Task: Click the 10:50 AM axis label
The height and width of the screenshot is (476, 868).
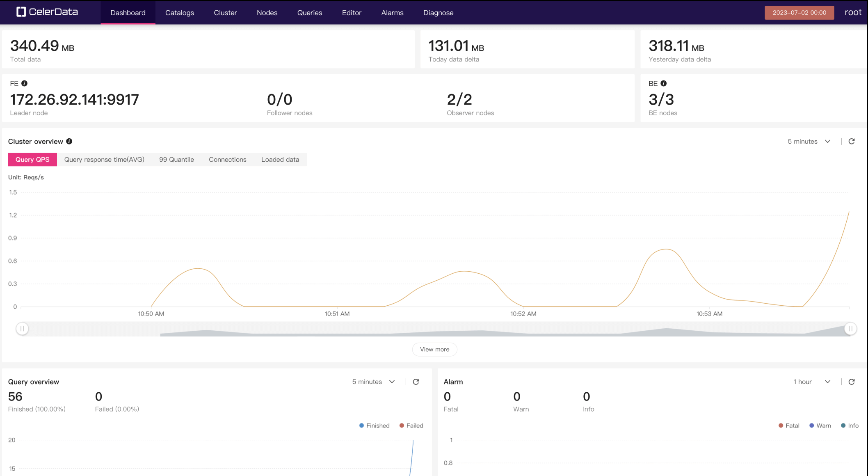Action: point(151,314)
